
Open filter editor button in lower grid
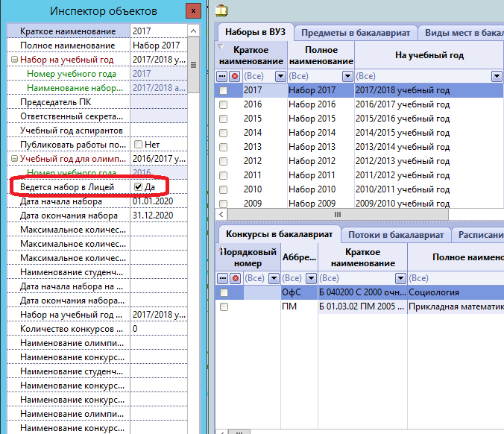point(222,278)
